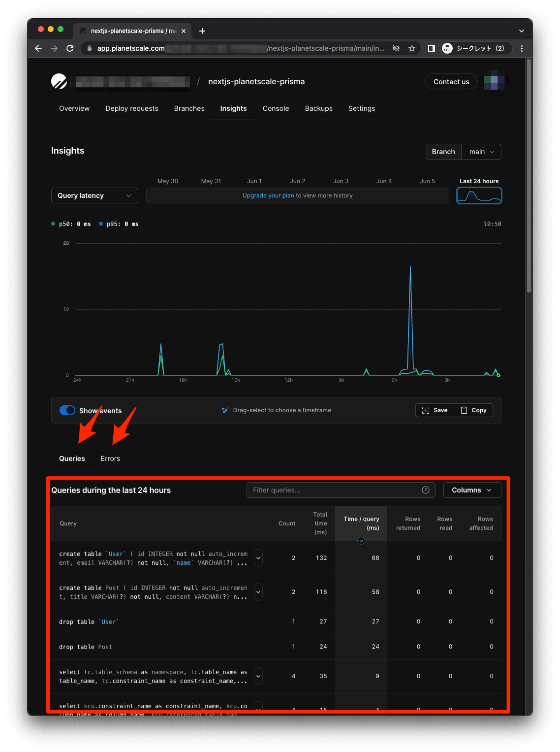560x752 pixels.
Task: Sort by Time / query (ms) header
Action: coord(361,523)
